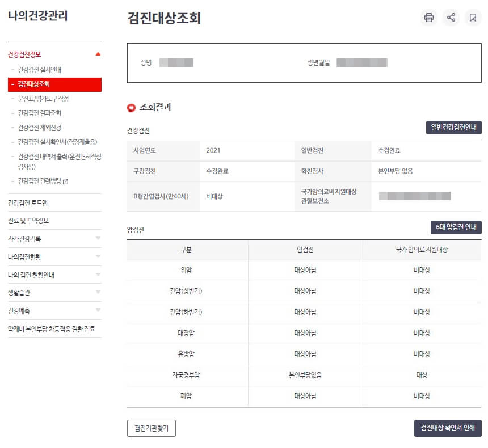
Task: Click the 검진기관찾기 button
Action: 151,428
